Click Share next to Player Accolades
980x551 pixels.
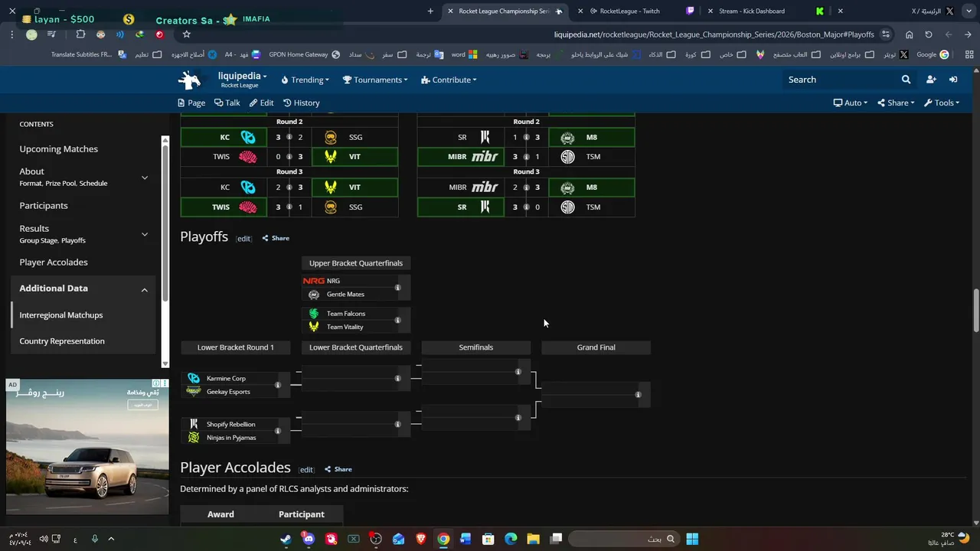click(x=338, y=469)
